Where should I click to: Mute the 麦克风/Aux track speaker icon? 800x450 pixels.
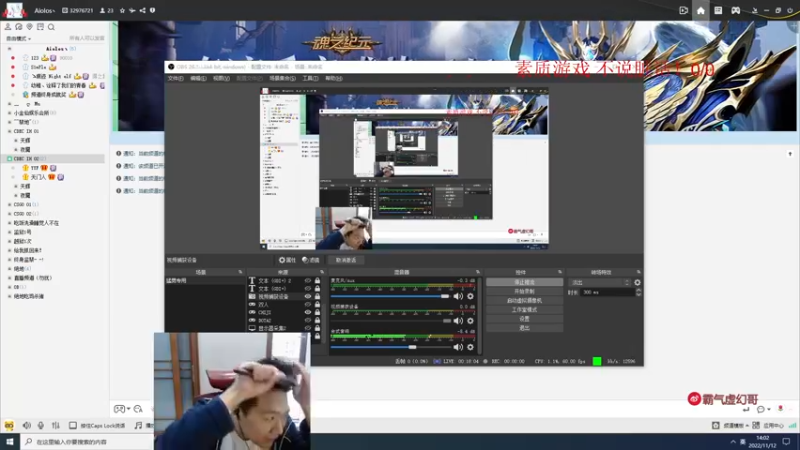pyautogui.click(x=458, y=296)
